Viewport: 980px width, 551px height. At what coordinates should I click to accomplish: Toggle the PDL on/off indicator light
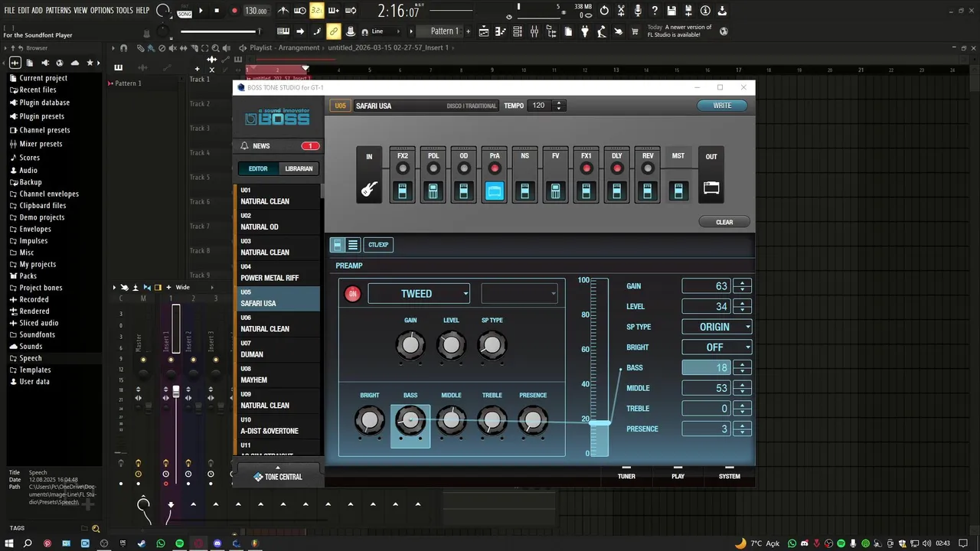(433, 168)
